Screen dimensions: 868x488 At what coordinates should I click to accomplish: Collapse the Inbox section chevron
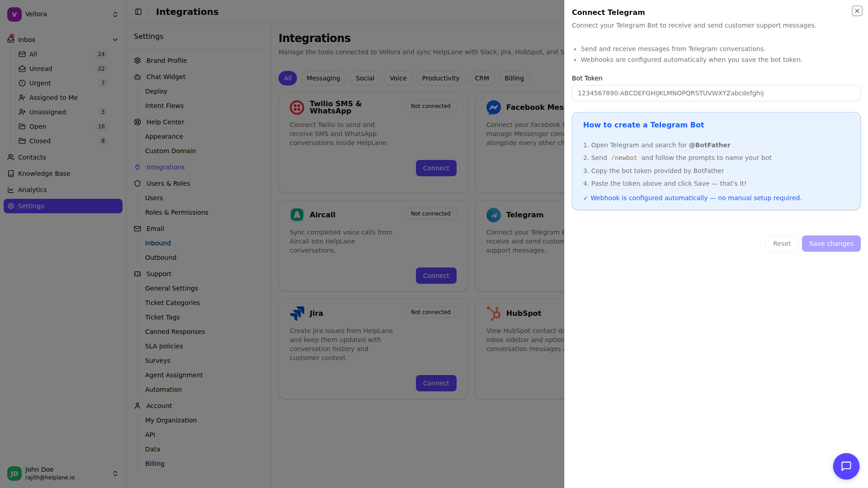click(x=115, y=40)
